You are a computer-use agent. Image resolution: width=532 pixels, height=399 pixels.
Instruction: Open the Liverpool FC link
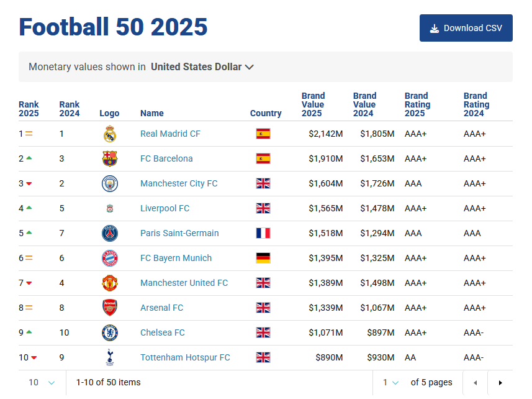(x=165, y=208)
